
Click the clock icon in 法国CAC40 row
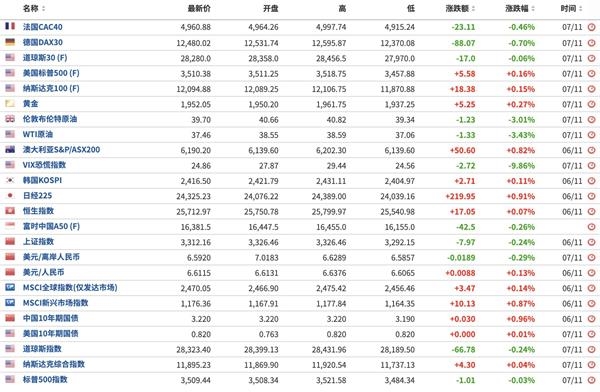(592, 27)
